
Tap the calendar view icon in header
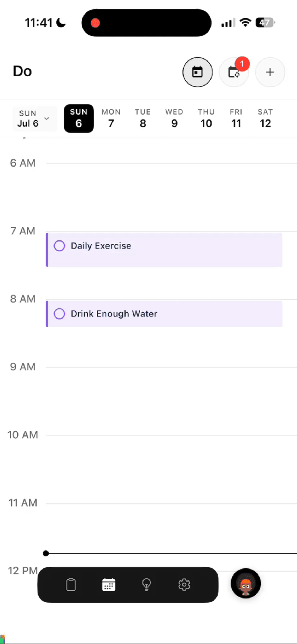198,72
